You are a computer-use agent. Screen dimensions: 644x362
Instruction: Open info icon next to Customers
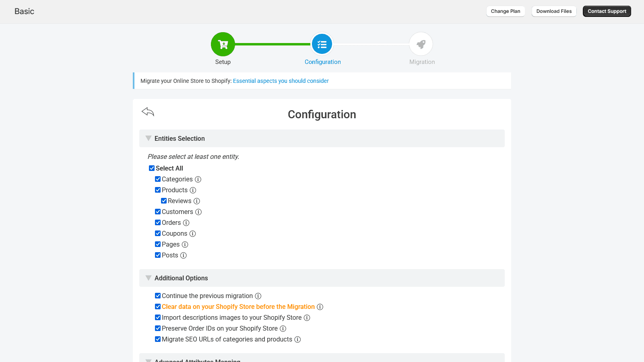coord(198,212)
